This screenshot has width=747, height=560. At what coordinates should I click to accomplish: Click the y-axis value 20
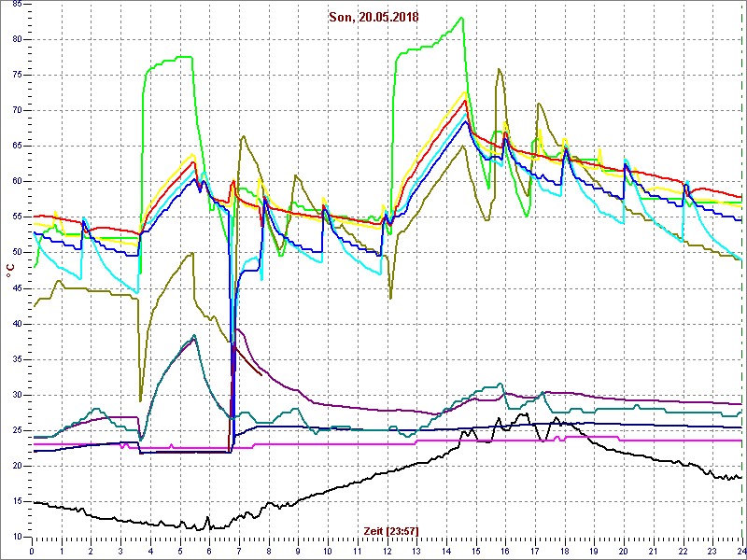point(16,466)
